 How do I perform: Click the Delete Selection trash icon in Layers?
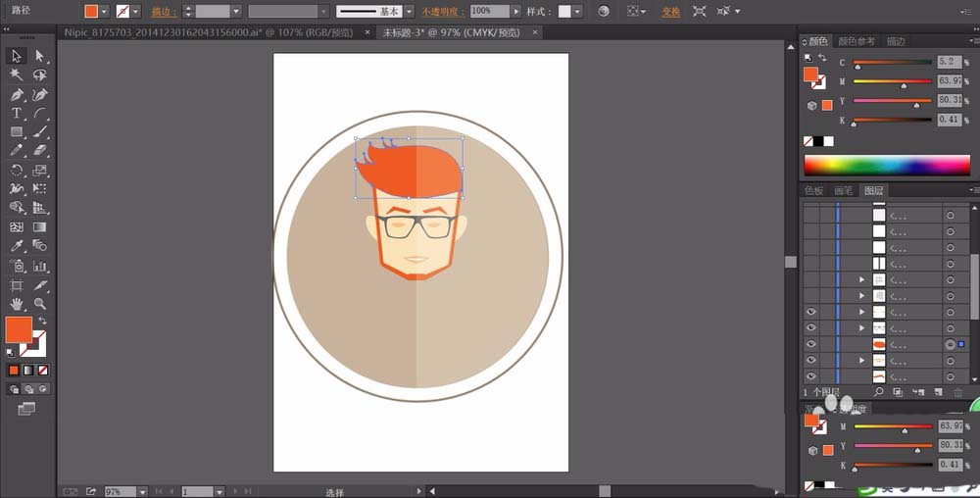coord(957,392)
